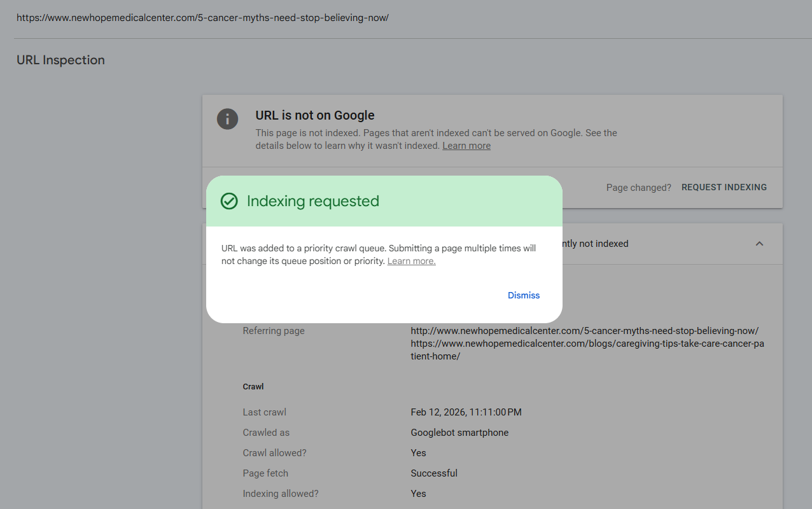Click the URL Inspection heading
This screenshot has height=509, width=812.
pos(60,60)
